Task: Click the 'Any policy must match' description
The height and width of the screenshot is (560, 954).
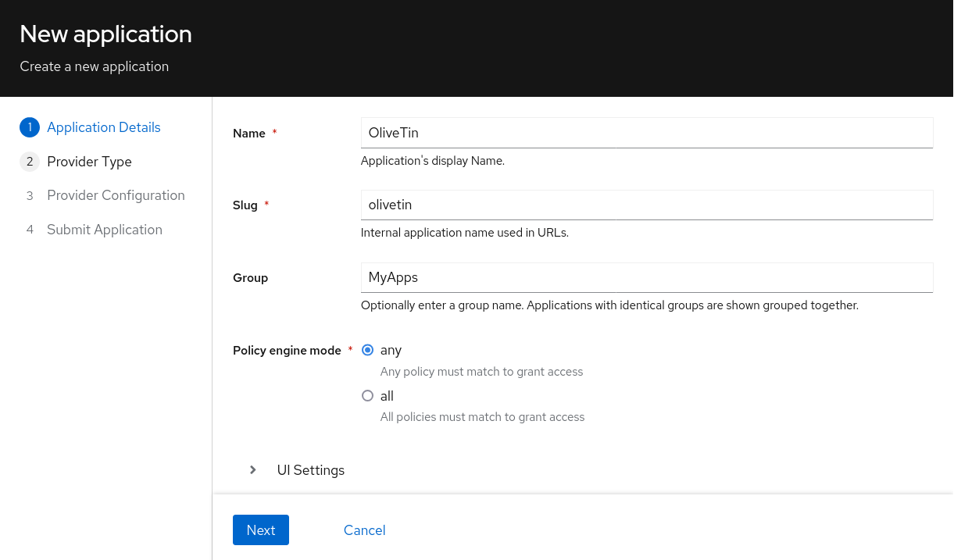Action: [x=481, y=372]
